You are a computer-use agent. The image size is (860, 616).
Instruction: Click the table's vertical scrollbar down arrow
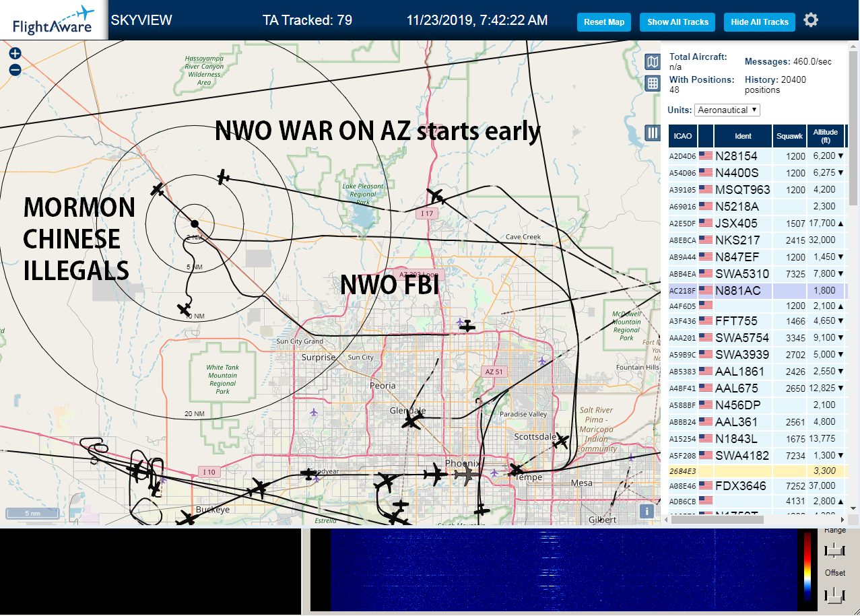click(x=853, y=508)
